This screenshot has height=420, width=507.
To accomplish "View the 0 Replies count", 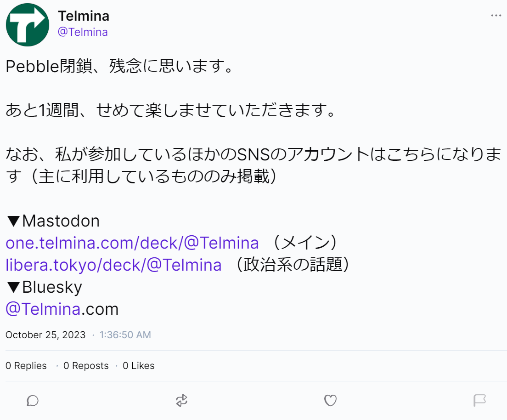I will click(26, 366).
